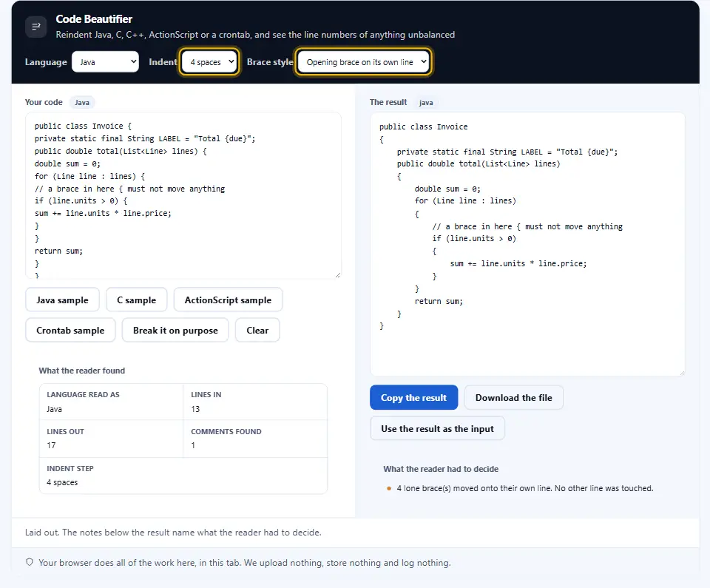The width and height of the screenshot is (710, 588).
Task: Clear the input code
Action: point(257,330)
